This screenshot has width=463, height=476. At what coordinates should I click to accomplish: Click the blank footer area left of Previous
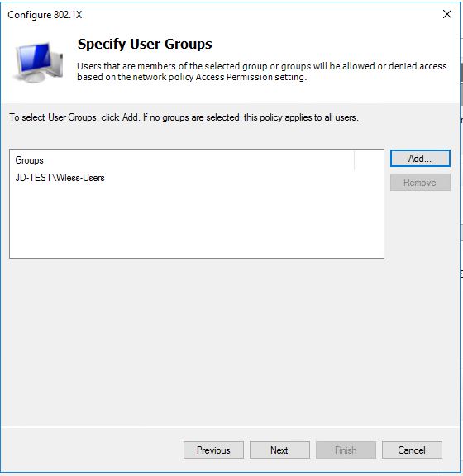click(91, 450)
